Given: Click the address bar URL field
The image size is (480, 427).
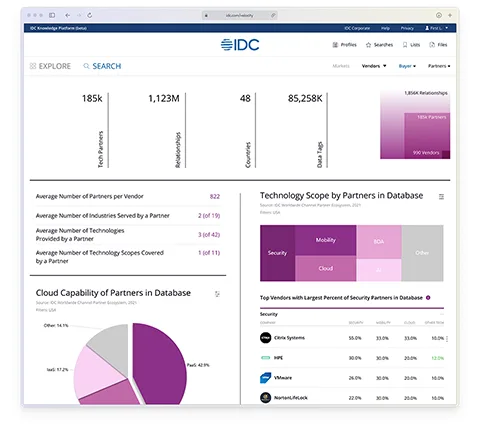Looking at the screenshot, I should (x=240, y=15).
